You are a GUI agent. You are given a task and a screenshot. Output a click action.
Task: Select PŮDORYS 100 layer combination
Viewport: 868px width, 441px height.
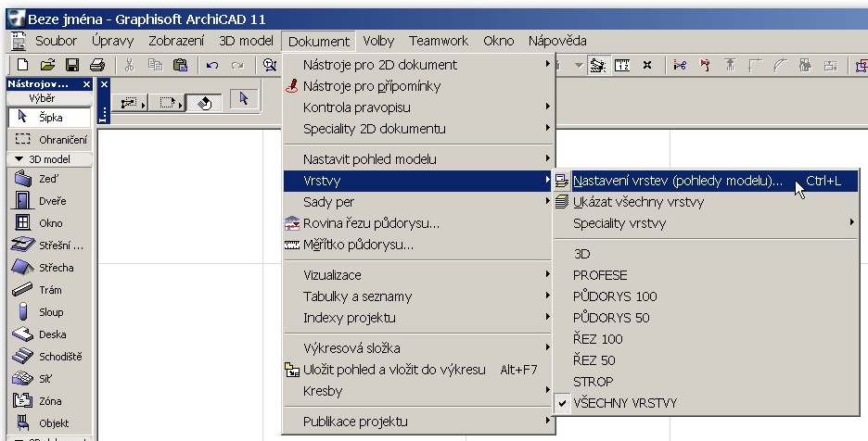[x=706, y=296]
